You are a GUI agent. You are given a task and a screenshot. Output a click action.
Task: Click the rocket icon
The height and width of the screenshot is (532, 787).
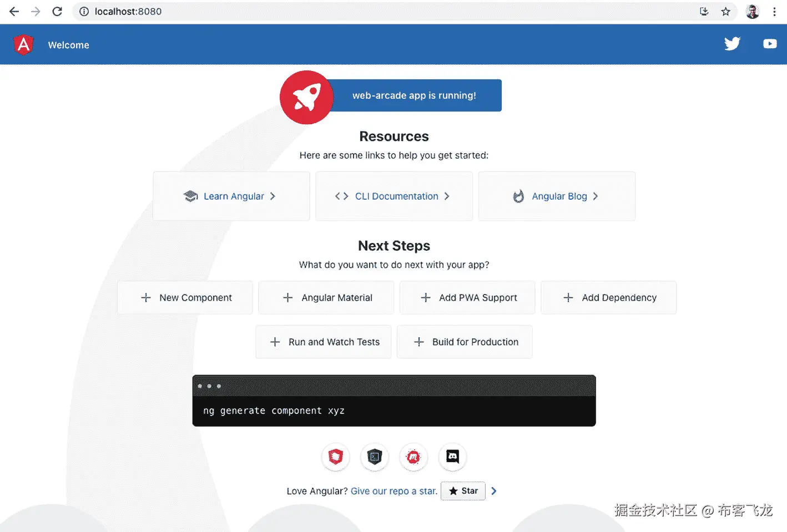click(306, 97)
